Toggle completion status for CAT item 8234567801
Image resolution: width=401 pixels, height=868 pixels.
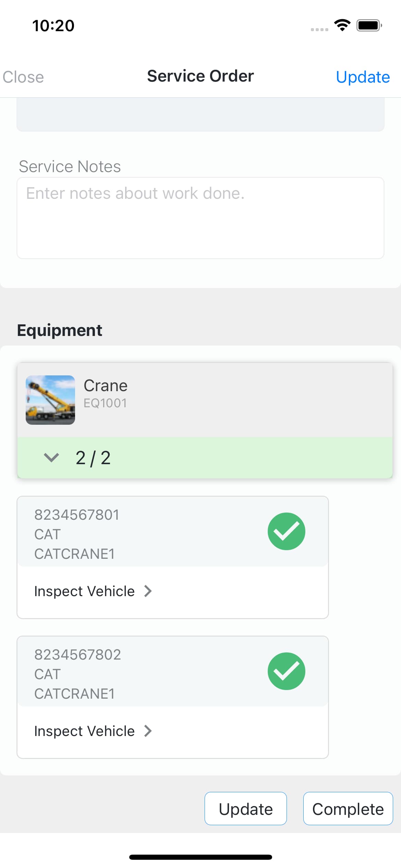point(287,531)
